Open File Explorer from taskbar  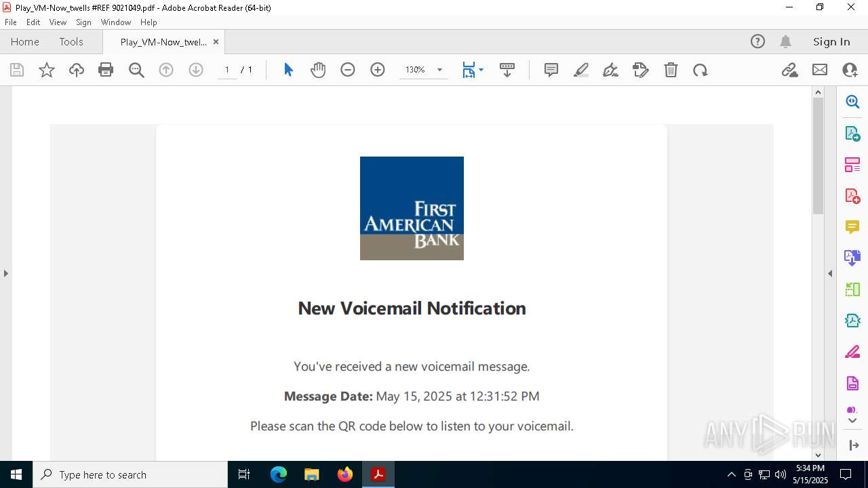(x=311, y=474)
